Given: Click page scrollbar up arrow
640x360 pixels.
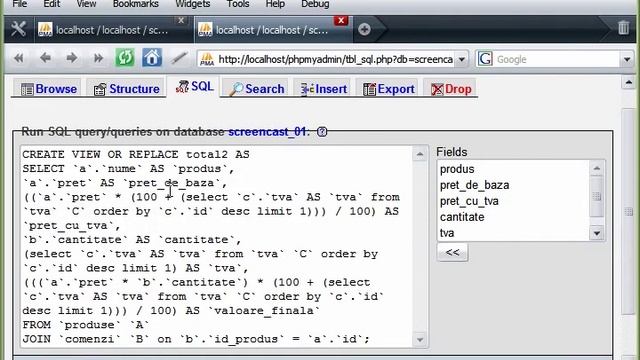Looking at the screenshot, I should (x=629, y=83).
